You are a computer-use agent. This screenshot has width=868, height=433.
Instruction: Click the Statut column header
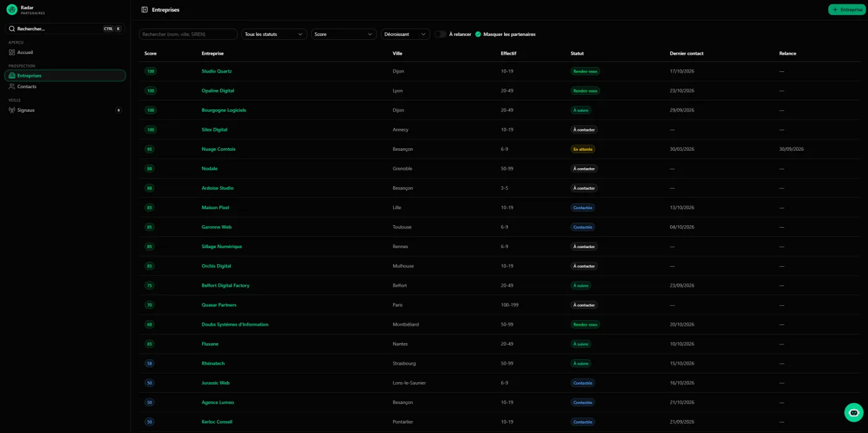point(577,53)
